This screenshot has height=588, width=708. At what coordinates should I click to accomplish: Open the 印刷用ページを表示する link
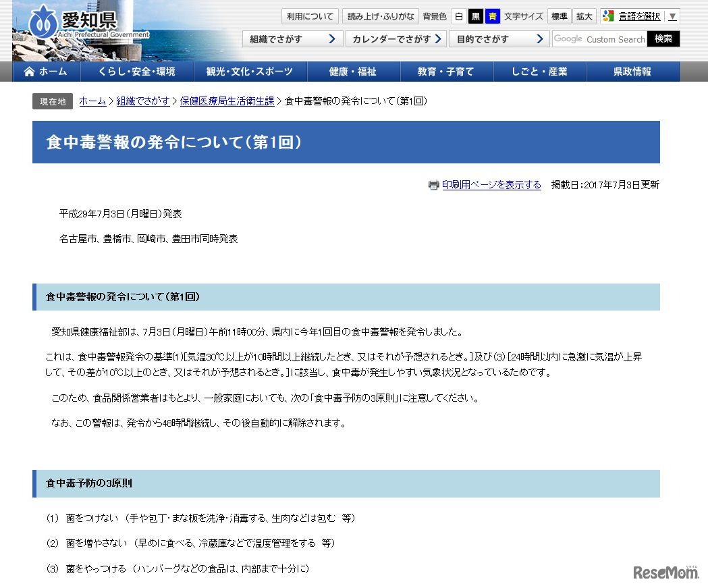(491, 185)
